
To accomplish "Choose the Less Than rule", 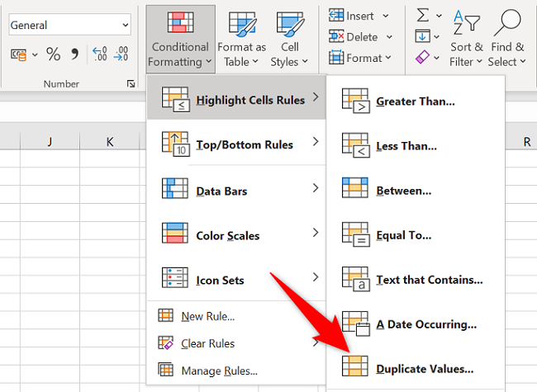I will (416, 146).
